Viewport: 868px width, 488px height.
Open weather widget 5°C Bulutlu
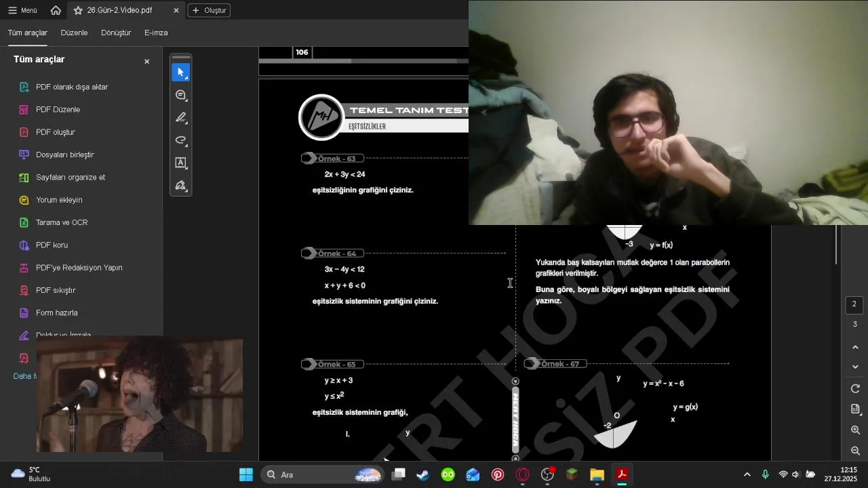click(31, 474)
